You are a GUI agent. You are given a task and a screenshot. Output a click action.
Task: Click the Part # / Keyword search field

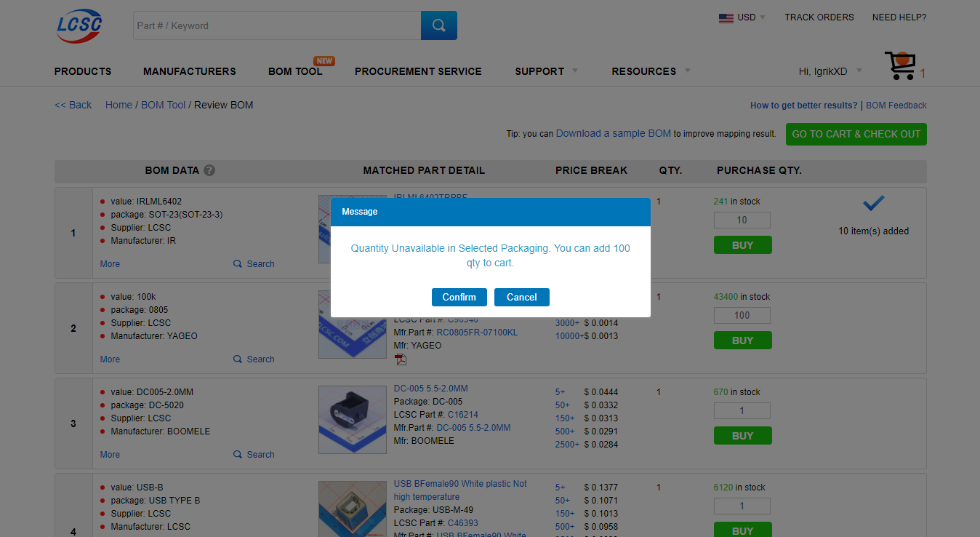click(x=277, y=25)
